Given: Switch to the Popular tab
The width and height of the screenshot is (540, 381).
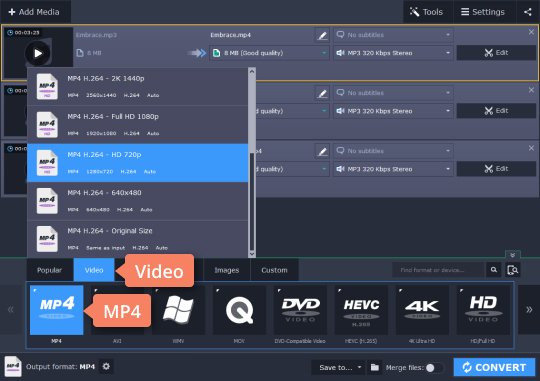Looking at the screenshot, I should click(x=49, y=270).
